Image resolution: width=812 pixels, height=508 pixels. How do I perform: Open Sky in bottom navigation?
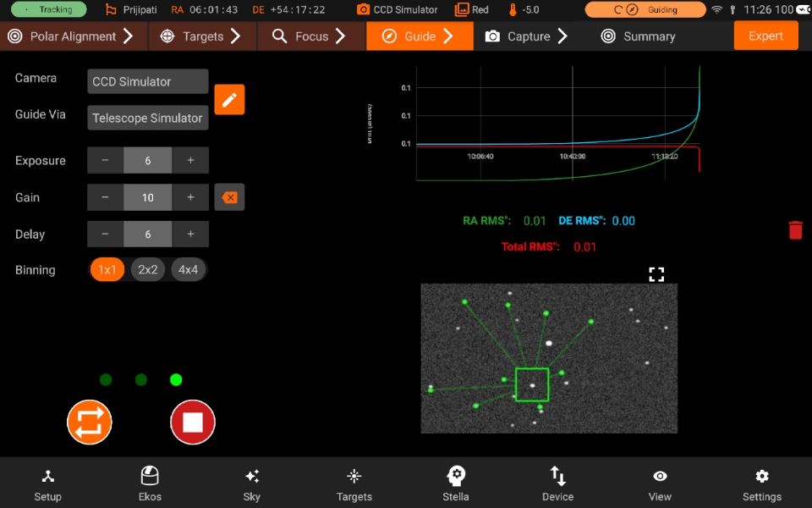tap(252, 484)
